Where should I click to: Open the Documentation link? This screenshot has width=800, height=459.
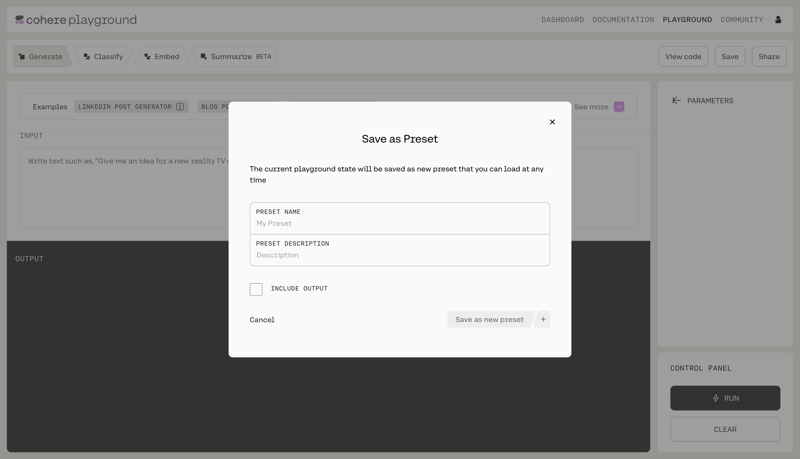[623, 19]
